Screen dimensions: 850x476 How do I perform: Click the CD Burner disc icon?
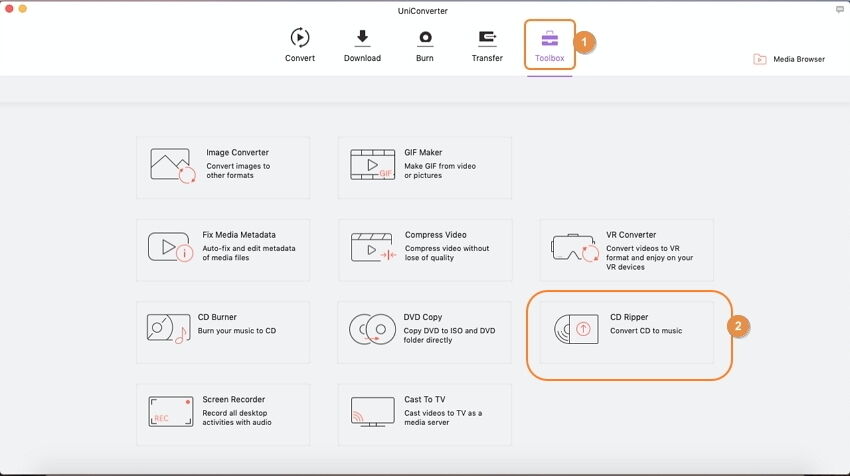(168, 328)
